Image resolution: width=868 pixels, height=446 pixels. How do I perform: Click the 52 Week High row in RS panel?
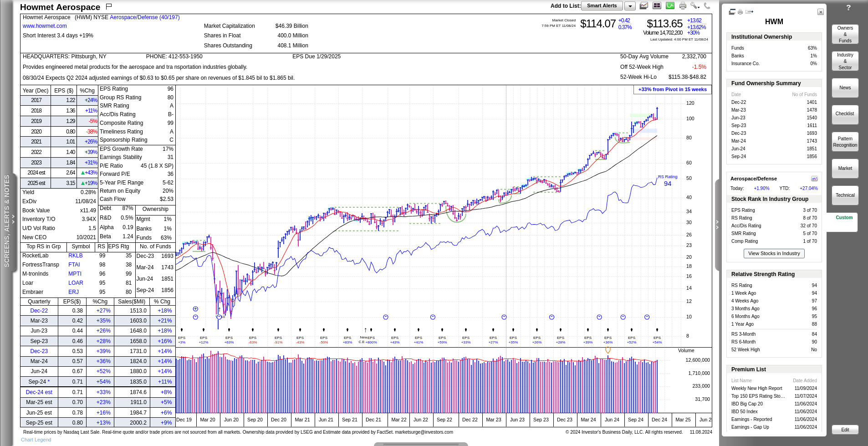pyautogui.click(x=774, y=350)
